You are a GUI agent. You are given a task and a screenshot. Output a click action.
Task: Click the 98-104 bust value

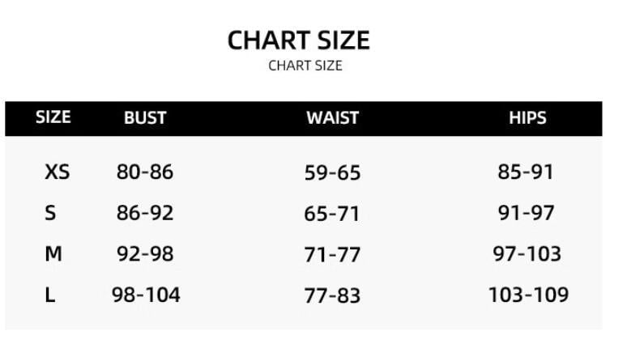(146, 295)
